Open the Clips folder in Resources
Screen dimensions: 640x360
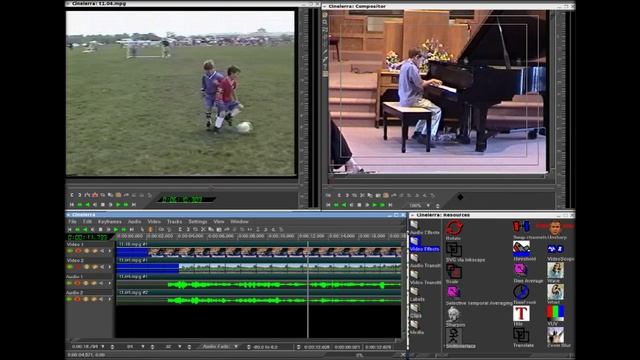(415, 308)
